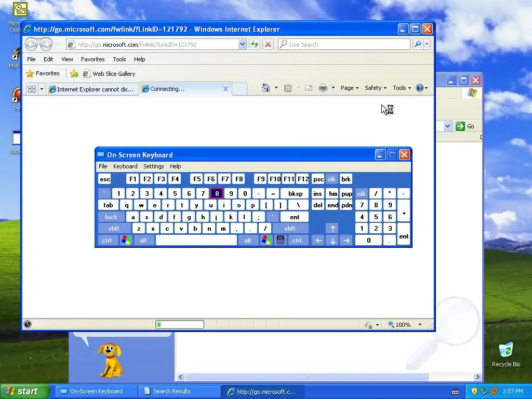Click the IE Help question mark icon
The width and height of the screenshot is (532, 399).
tap(420, 88)
